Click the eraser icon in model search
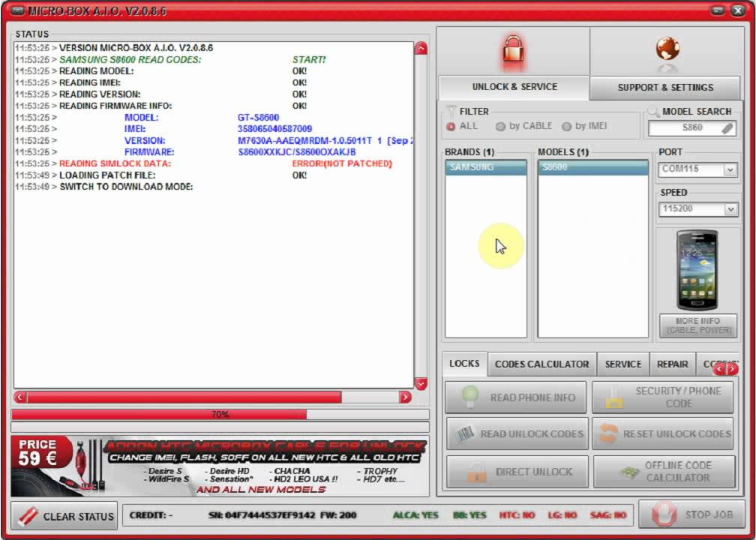The height and width of the screenshot is (540, 756). (728, 128)
